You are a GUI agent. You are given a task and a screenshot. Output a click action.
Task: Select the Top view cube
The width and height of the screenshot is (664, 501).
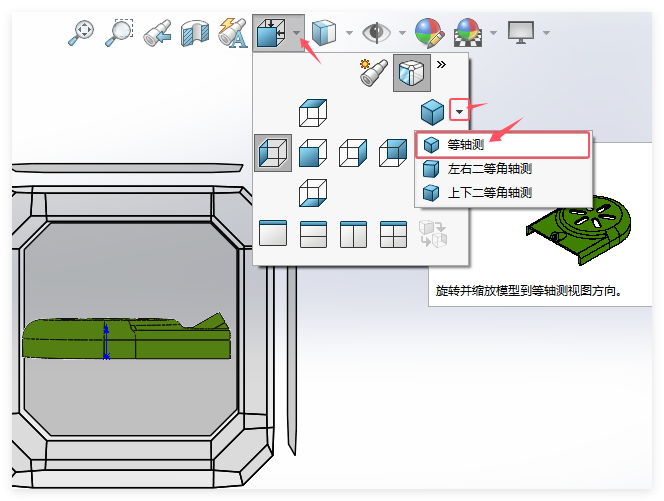coord(313,113)
